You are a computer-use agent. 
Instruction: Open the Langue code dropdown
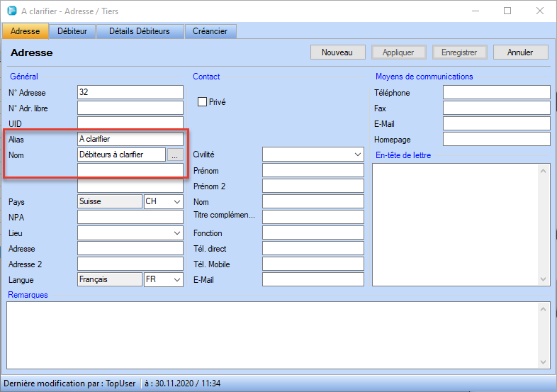click(x=163, y=280)
